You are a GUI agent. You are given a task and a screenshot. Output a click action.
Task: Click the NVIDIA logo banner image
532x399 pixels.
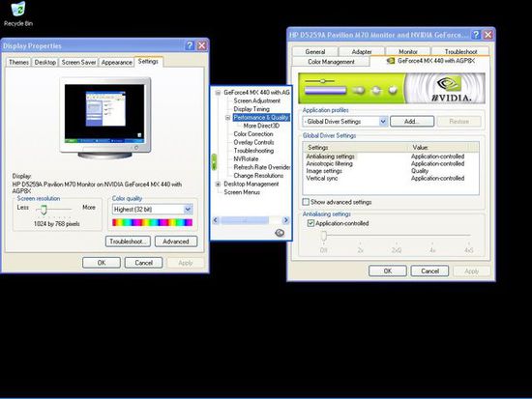pyautogui.click(x=392, y=89)
